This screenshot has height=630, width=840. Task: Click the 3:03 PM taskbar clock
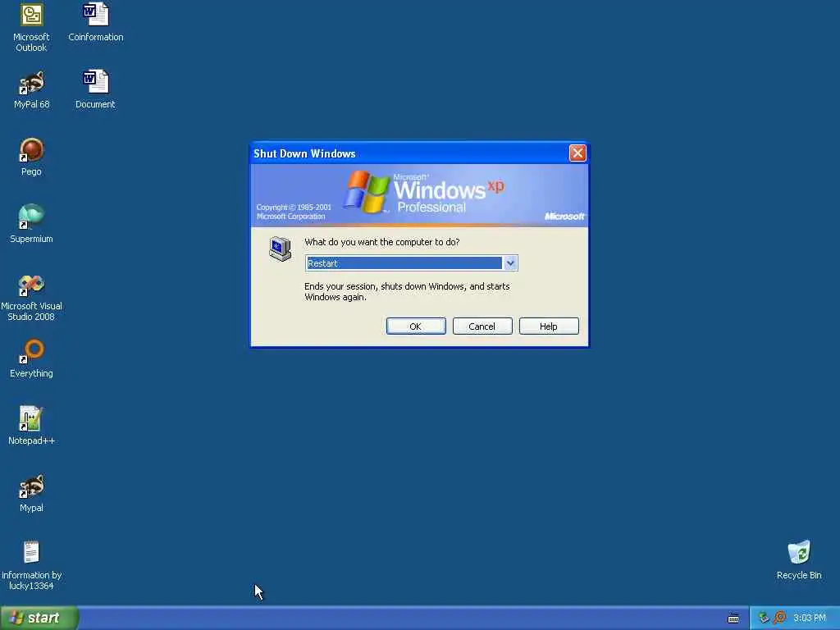pyautogui.click(x=810, y=619)
